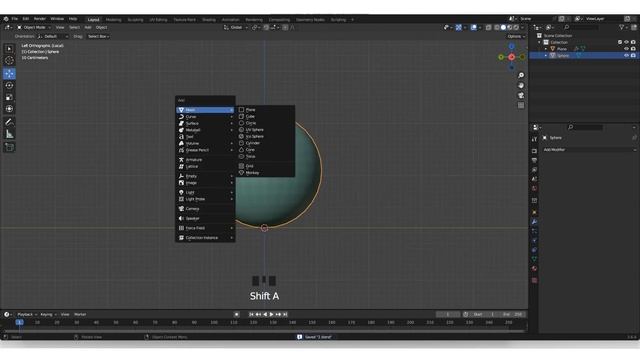The image size is (640, 360).
Task: Open the Options dropdown in viewport
Action: [516, 36]
